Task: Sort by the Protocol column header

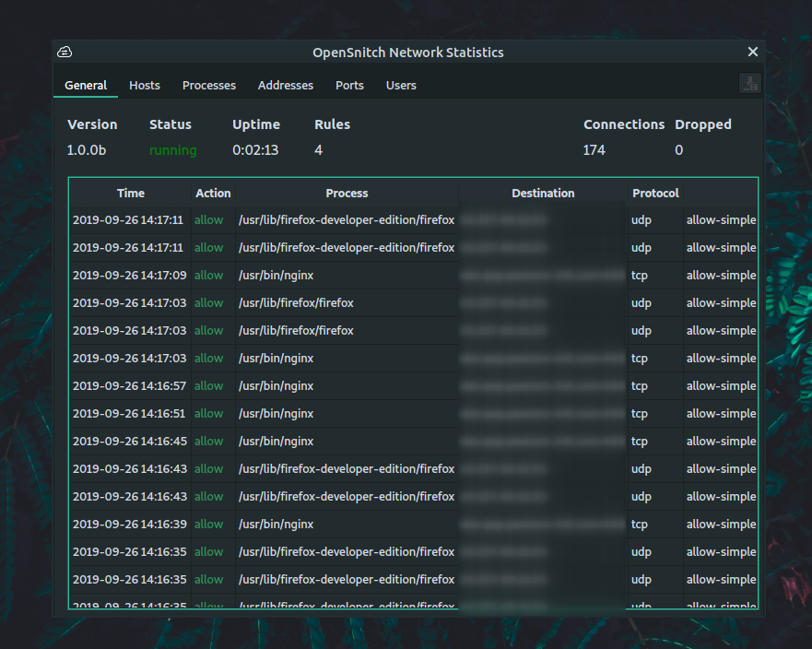Action: (655, 194)
